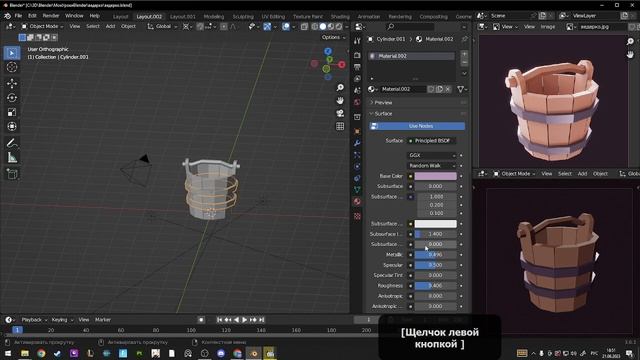The image size is (640, 360).
Task: Play animation in the timeline
Action: [244, 320]
